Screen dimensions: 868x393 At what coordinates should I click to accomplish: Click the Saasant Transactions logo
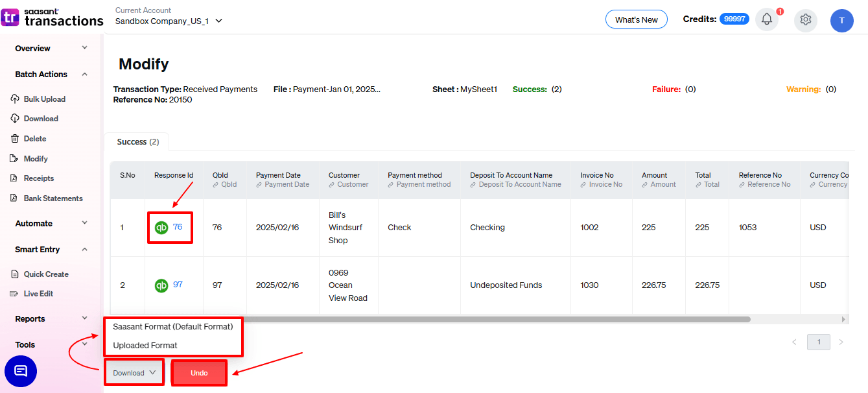point(52,18)
